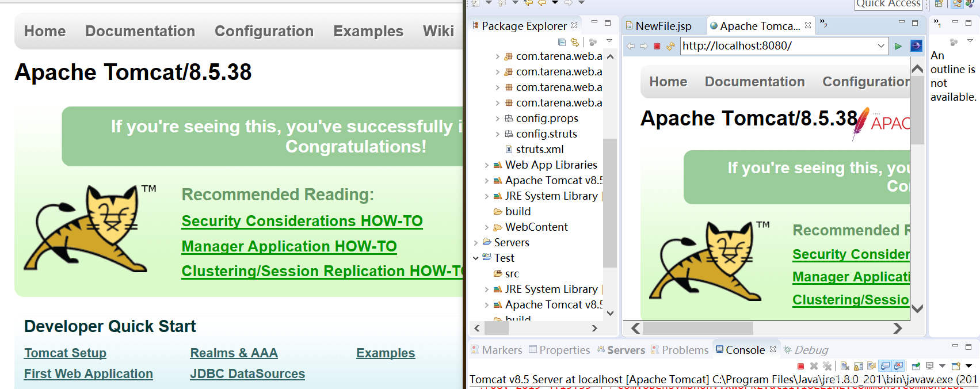Click Remove Launch gray X in Console
Viewport: 980px width, 389px height.
[x=814, y=366]
